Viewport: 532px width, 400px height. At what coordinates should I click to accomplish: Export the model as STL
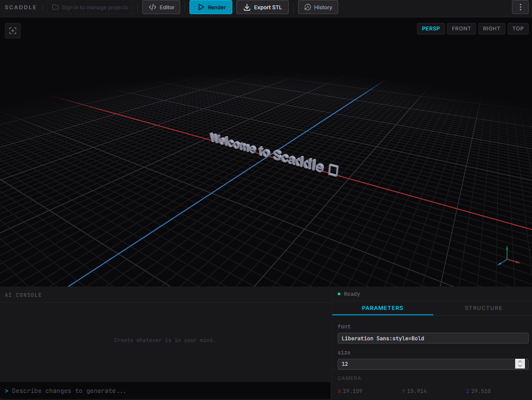coord(262,7)
